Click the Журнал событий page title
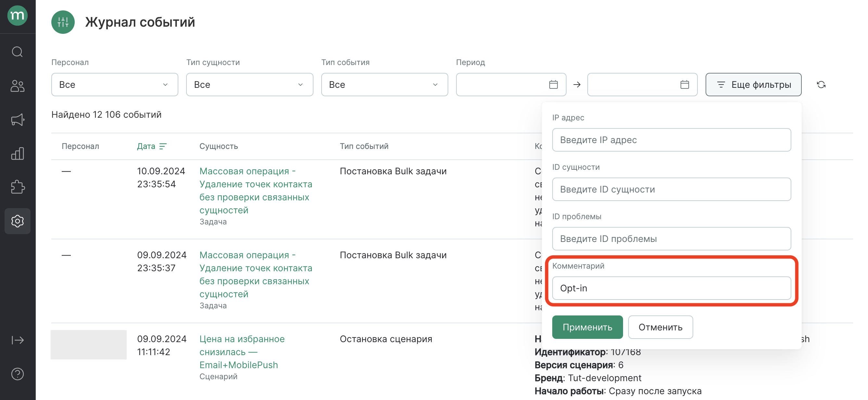 [x=140, y=22]
